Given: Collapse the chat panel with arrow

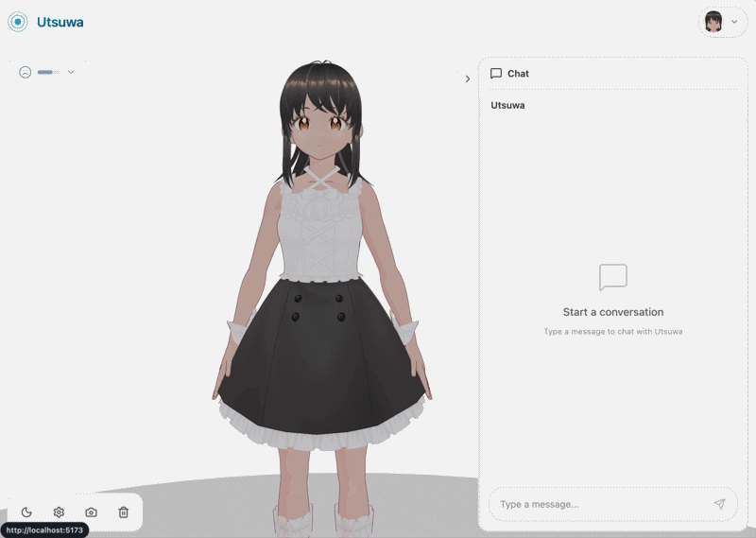Looking at the screenshot, I should tap(467, 78).
